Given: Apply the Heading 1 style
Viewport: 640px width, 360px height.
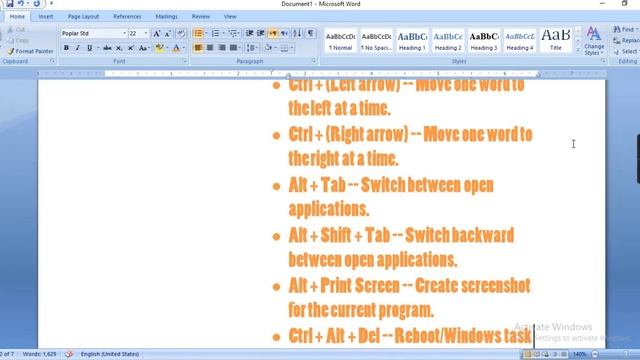Looking at the screenshot, I should 412,41.
